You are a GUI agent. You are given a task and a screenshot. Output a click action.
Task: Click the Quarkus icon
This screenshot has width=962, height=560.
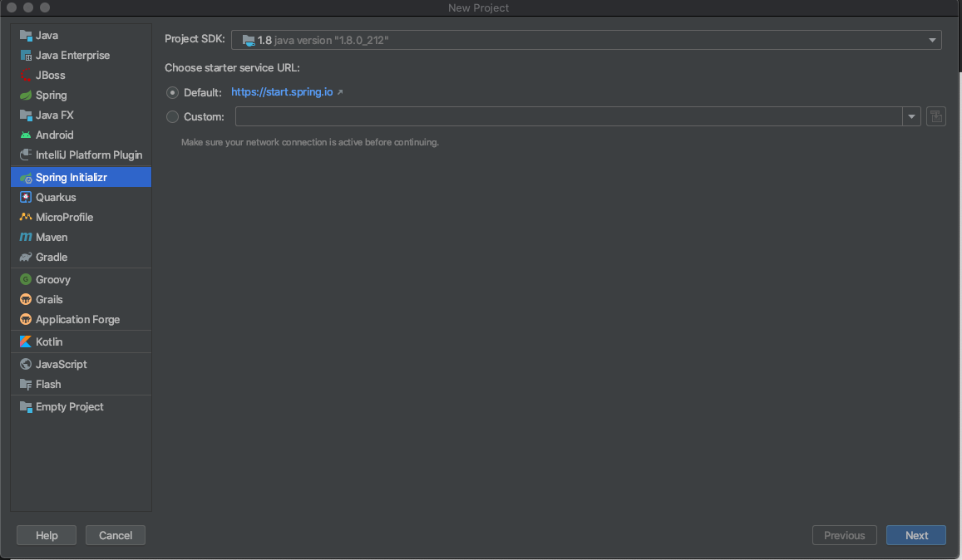tap(26, 198)
